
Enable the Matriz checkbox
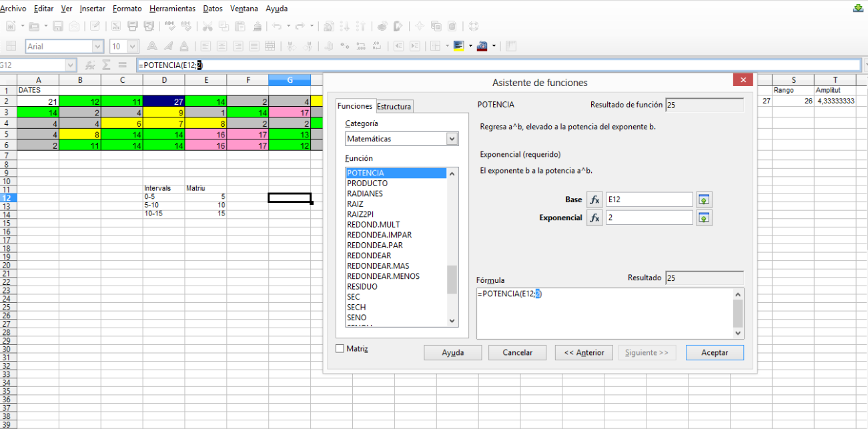[340, 349]
